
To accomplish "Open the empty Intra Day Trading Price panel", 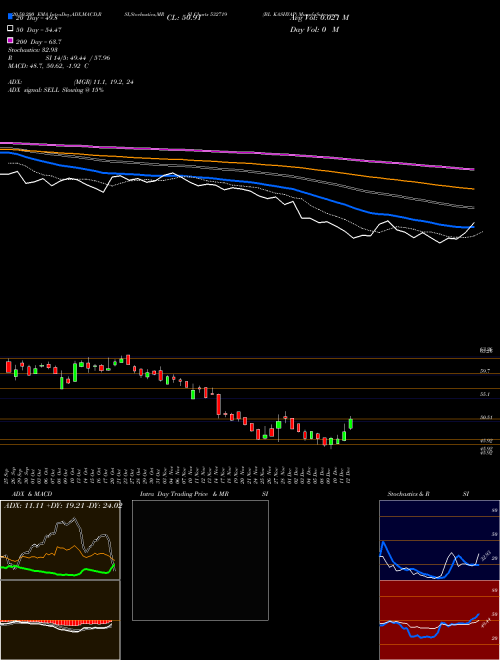I will pos(200,560).
